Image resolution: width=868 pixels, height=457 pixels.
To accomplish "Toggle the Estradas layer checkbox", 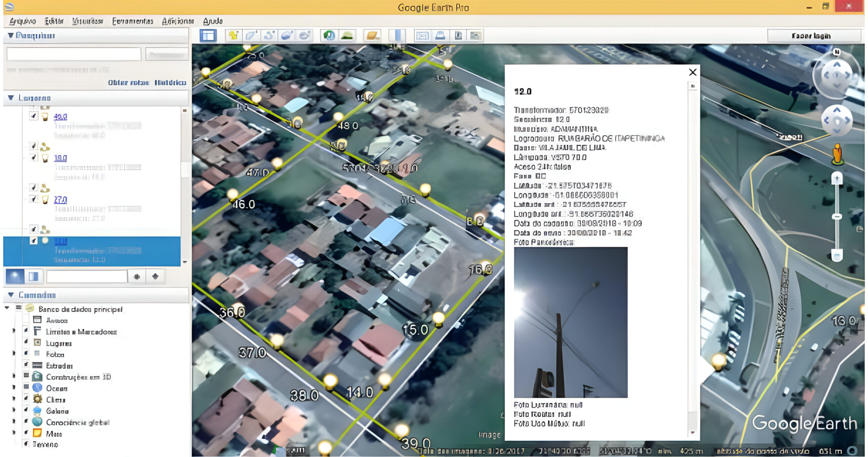I will 26,365.
